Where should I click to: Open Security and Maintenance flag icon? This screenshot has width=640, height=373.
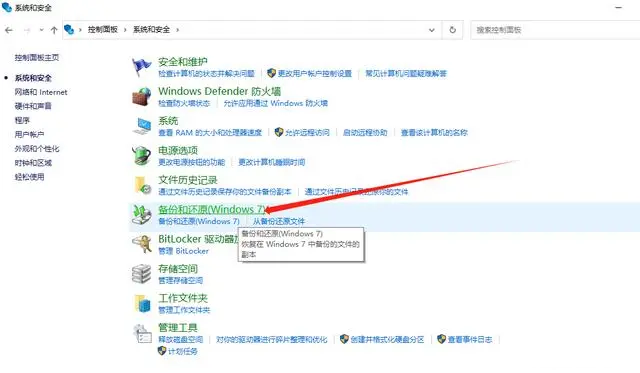[141, 67]
